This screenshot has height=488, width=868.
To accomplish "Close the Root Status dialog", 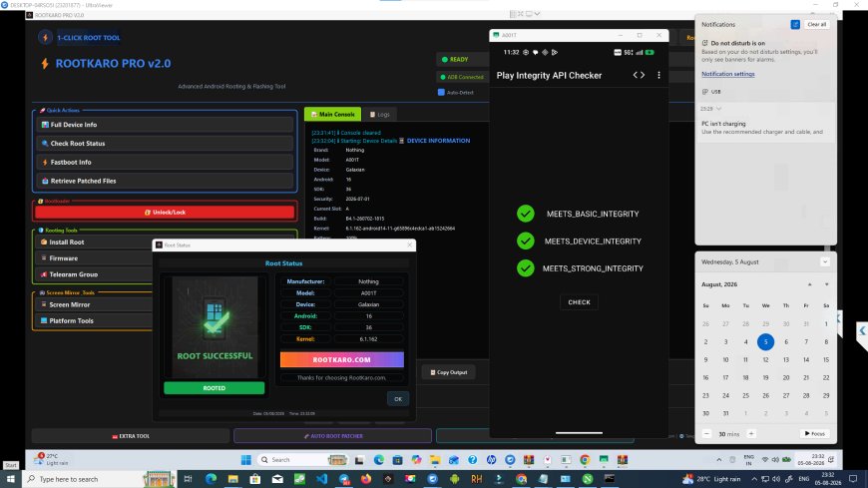I will 410,244.
